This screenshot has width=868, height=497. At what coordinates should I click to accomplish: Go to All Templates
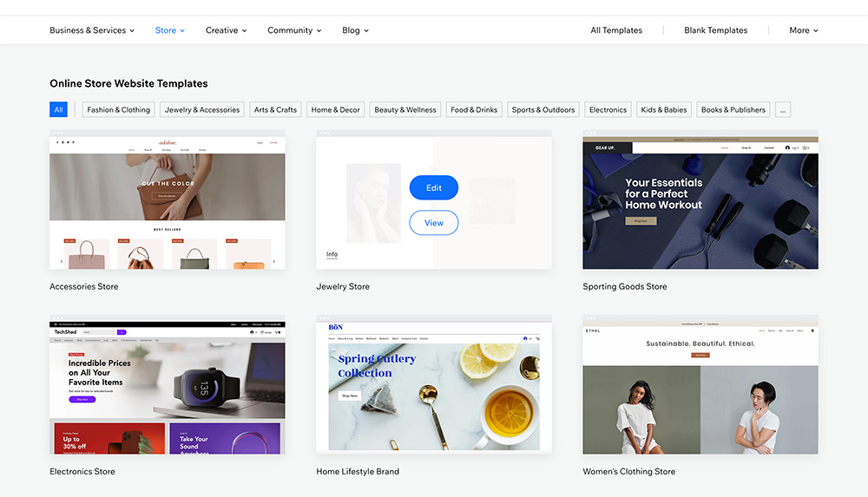tap(616, 30)
